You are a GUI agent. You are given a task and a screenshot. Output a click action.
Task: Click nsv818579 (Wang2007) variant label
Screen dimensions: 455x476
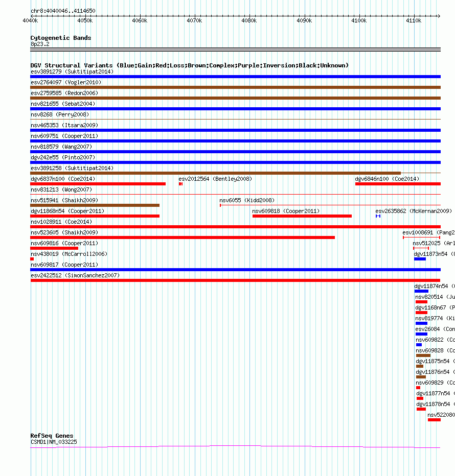pyautogui.click(x=61, y=147)
